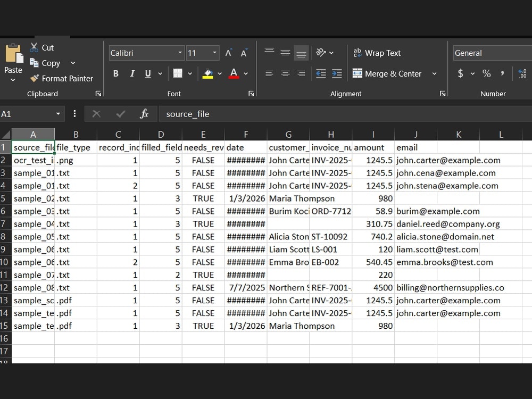The width and height of the screenshot is (532, 399).
Task: Decrease font size with the smaller A
Action: click(244, 53)
